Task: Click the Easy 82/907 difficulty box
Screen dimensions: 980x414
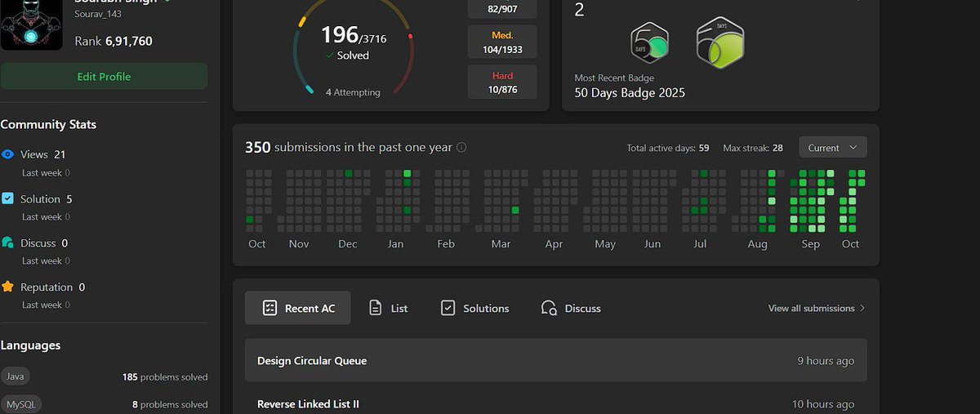Action: pos(502,9)
